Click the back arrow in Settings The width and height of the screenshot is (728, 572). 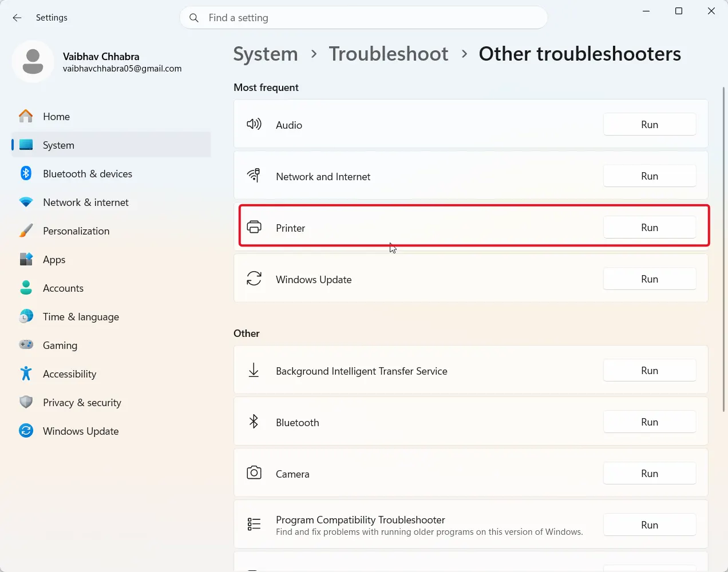click(x=17, y=18)
